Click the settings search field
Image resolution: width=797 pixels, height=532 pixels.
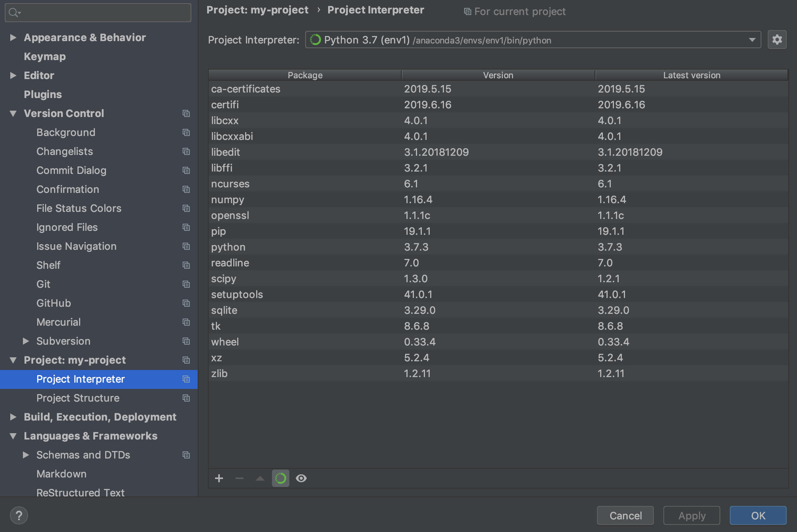click(x=98, y=13)
